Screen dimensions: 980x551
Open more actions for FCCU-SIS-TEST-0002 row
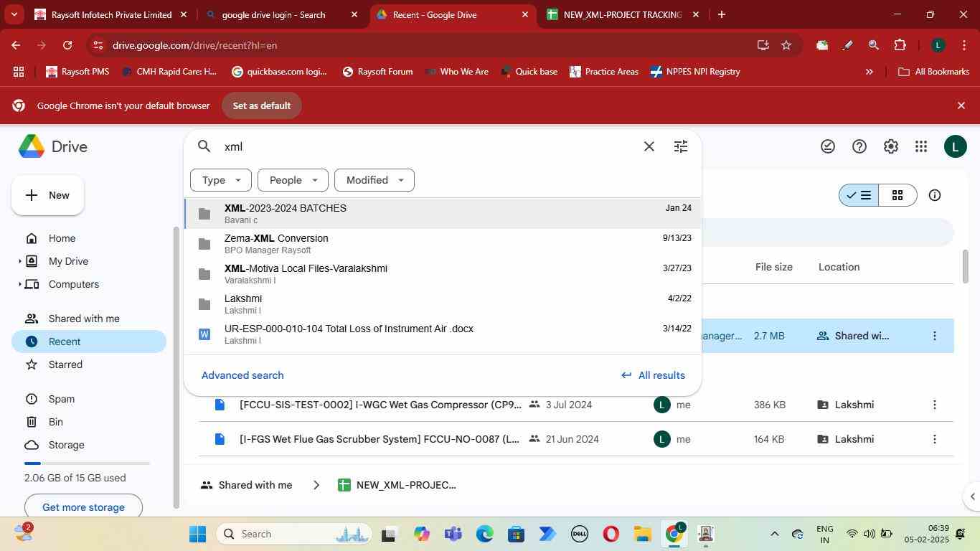(x=934, y=405)
